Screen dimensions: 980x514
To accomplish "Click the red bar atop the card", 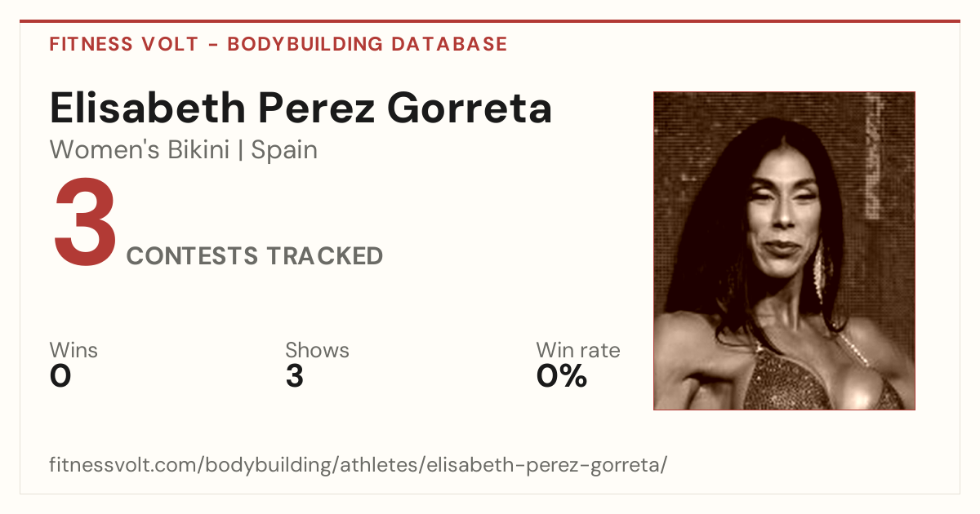I will click(x=490, y=21).
